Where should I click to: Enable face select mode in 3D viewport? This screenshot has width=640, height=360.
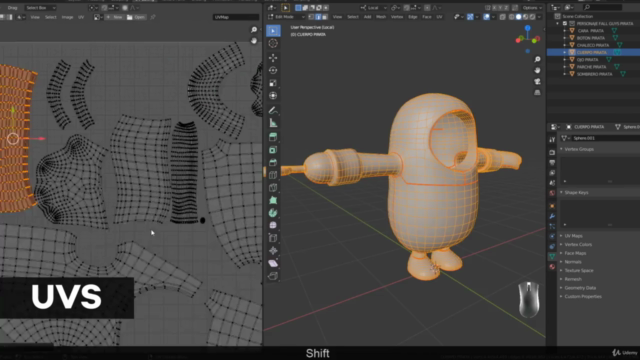[325, 17]
